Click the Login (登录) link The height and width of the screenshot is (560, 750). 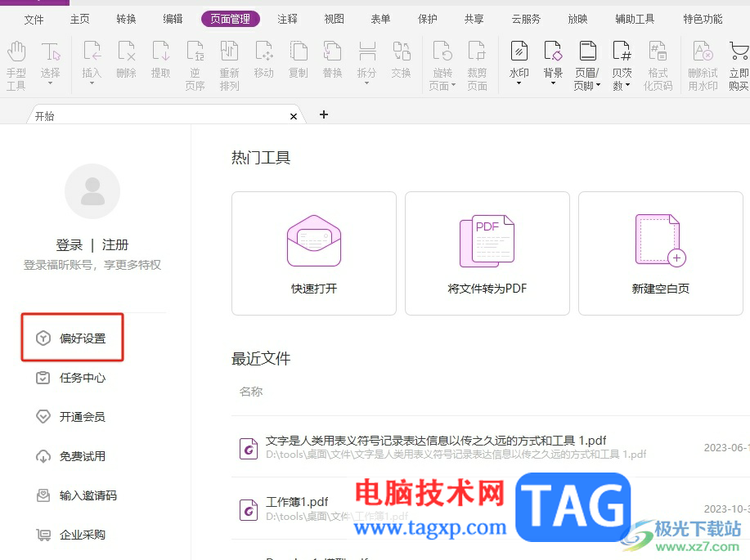70,245
